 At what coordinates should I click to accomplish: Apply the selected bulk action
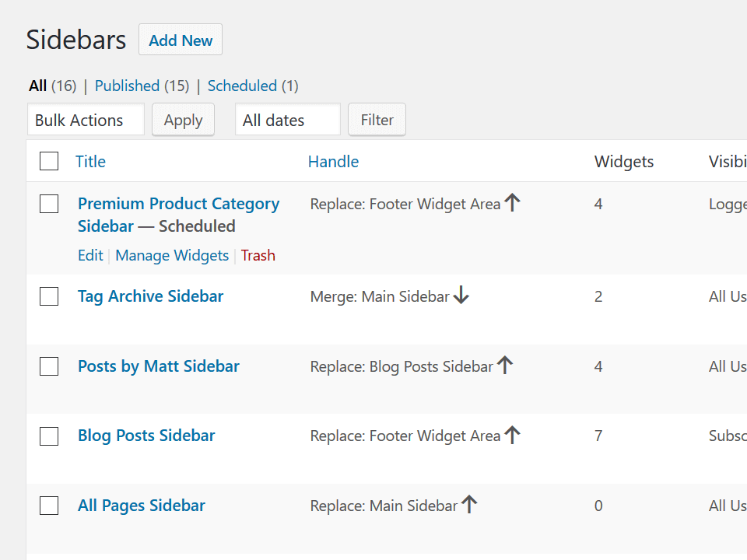[x=183, y=120]
